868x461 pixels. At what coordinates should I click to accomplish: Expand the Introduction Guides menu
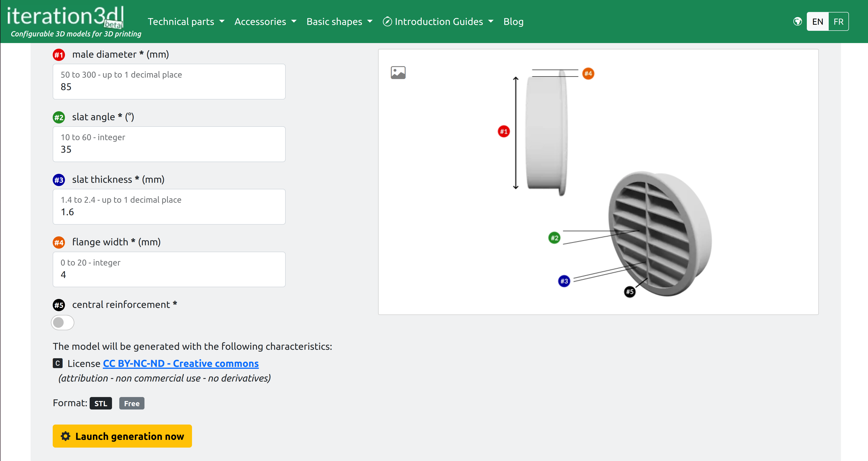438,22
